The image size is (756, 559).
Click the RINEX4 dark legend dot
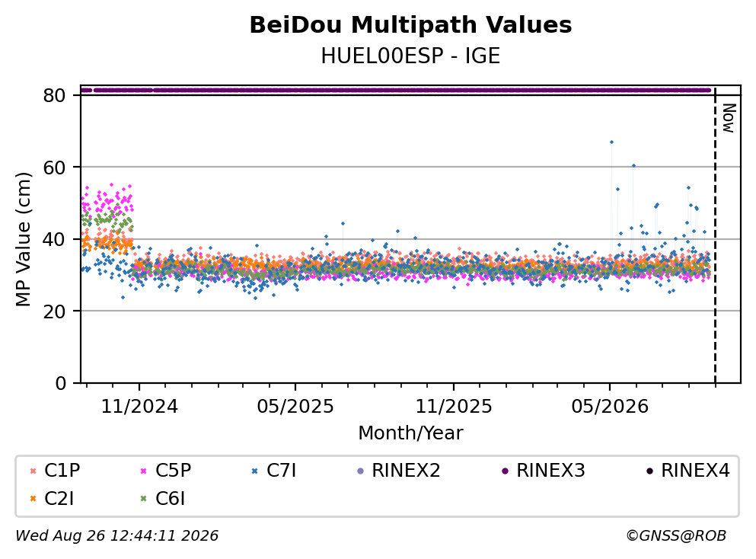click(x=649, y=471)
